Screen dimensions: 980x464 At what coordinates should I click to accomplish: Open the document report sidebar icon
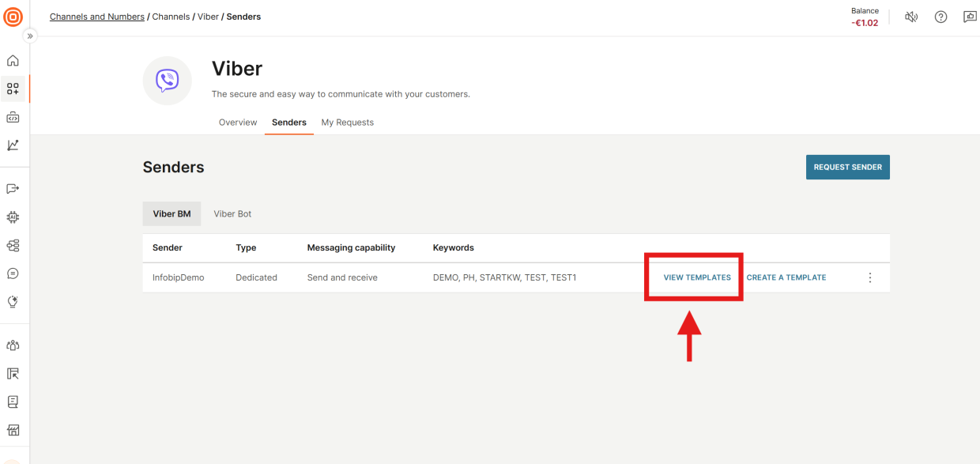click(x=13, y=402)
